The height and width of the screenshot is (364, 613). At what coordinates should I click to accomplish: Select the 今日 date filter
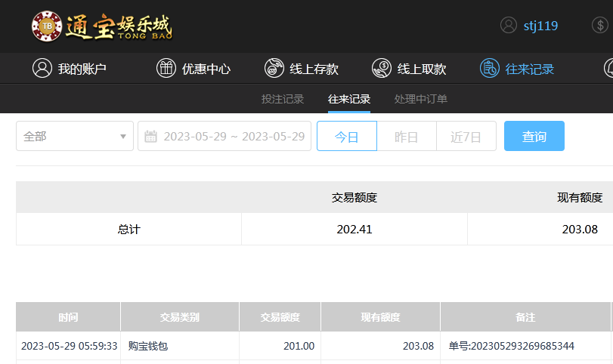pyautogui.click(x=347, y=136)
